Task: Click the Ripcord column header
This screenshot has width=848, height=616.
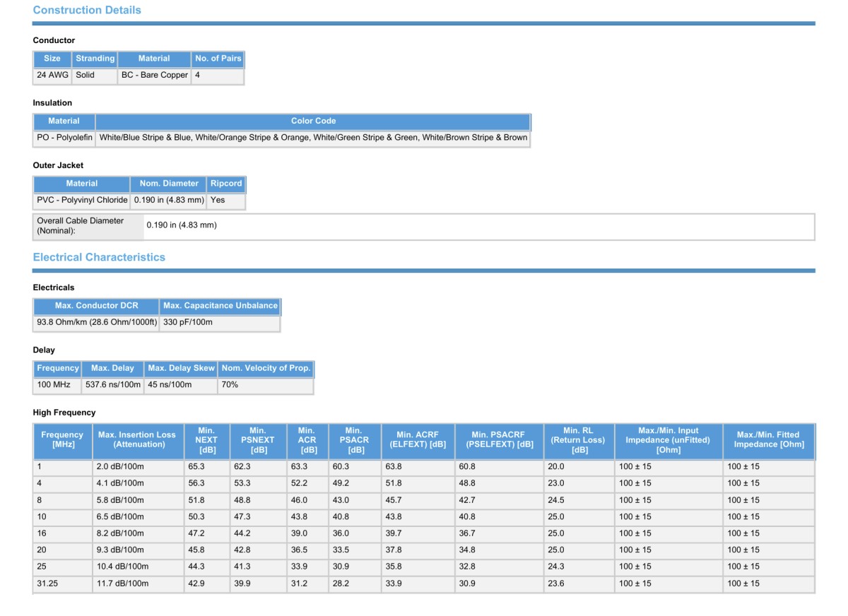Action: (226, 184)
